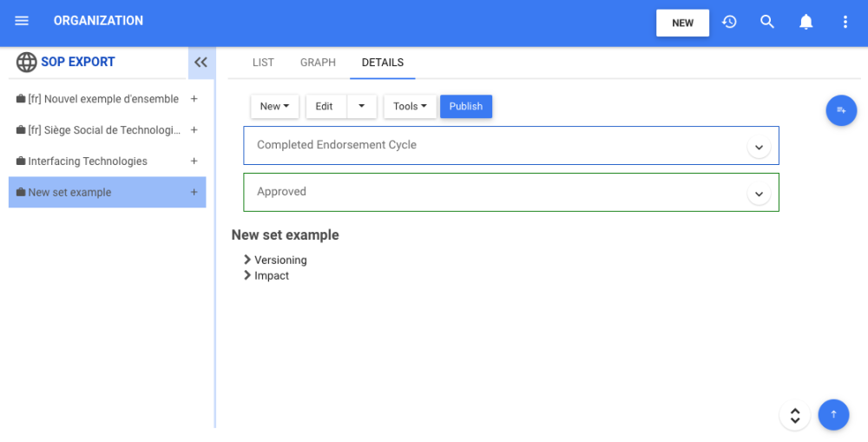This screenshot has width=868, height=442.
Task: Click the globe icon beside SOP EXPORT
Action: pyautogui.click(x=27, y=63)
